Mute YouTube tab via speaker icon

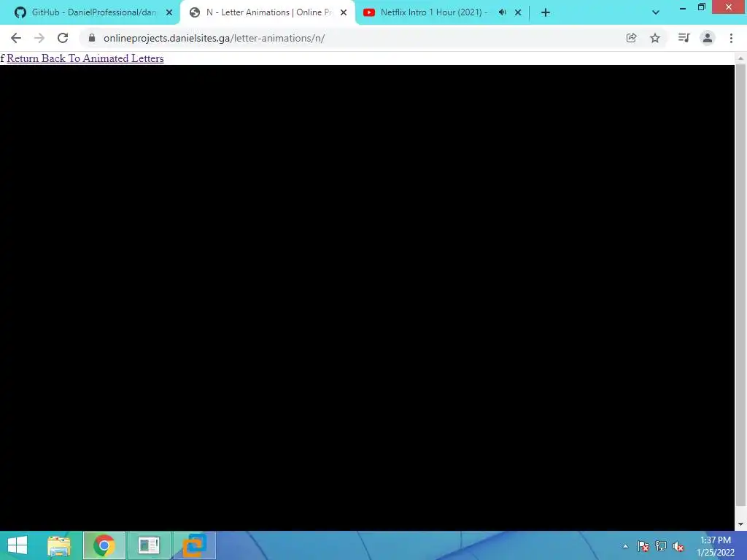pos(502,12)
